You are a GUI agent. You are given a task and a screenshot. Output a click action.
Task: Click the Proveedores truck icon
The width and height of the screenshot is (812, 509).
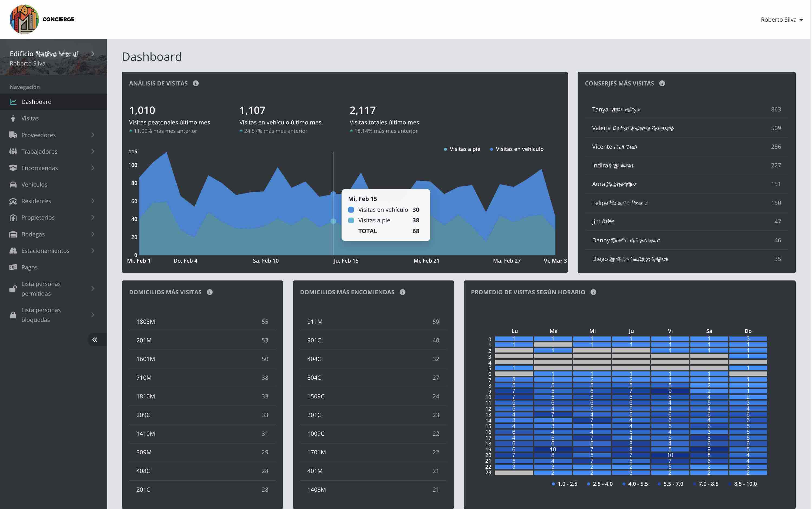coord(13,135)
